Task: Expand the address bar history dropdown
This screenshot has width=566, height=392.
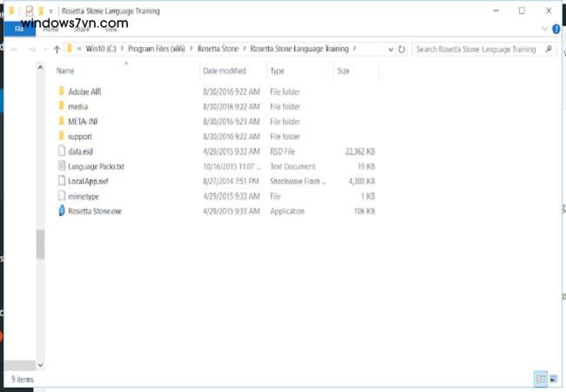Action: (x=389, y=50)
